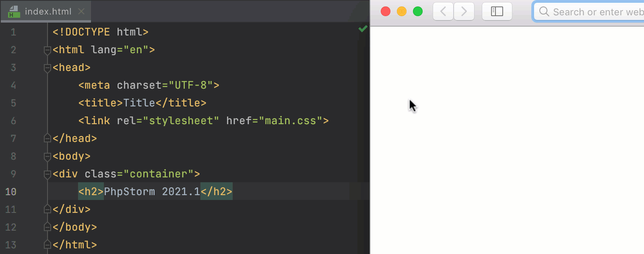This screenshot has height=254, width=644.
Task: Collapse the head tag fold marker on line 3
Action: coord(47,68)
